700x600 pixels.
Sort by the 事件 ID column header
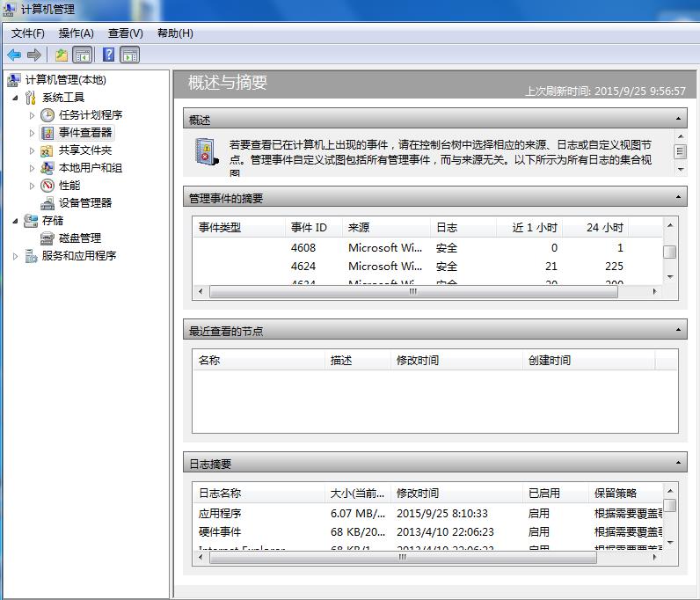pyautogui.click(x=309, y=228)
